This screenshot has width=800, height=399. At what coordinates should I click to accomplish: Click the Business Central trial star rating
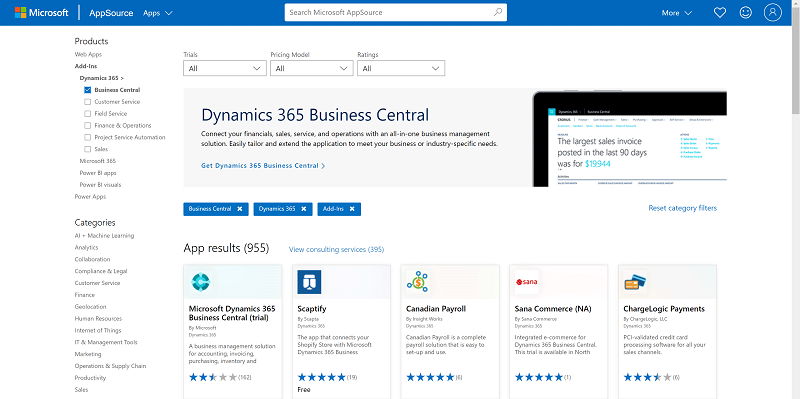click(x=213, y=378)
